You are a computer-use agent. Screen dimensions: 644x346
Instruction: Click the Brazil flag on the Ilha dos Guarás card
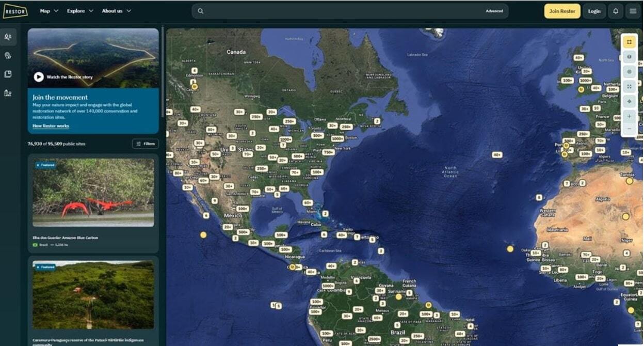coord(36,244)
